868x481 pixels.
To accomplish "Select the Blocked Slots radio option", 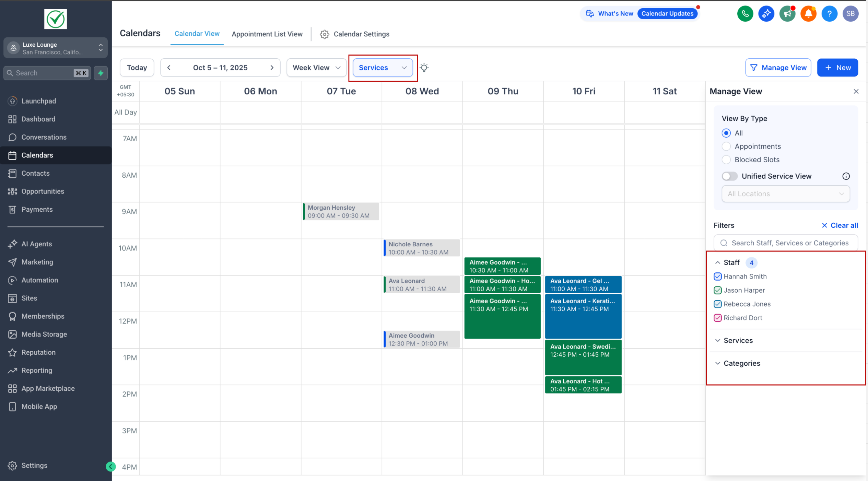I will click(726, 160).
